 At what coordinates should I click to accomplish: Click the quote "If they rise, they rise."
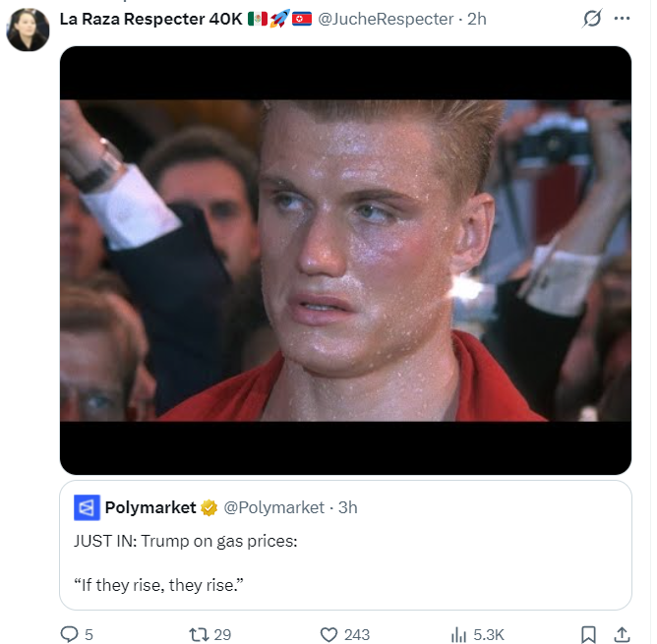click(158, 585)
